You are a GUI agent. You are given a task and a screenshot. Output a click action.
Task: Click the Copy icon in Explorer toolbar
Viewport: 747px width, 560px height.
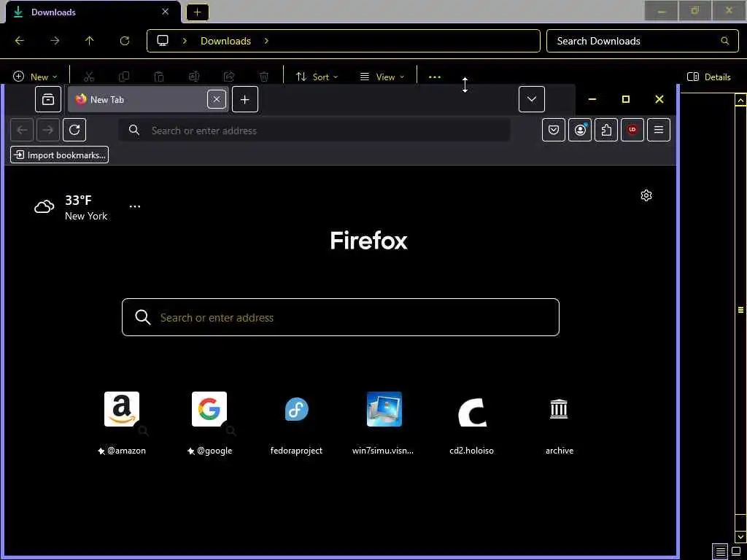124,77
